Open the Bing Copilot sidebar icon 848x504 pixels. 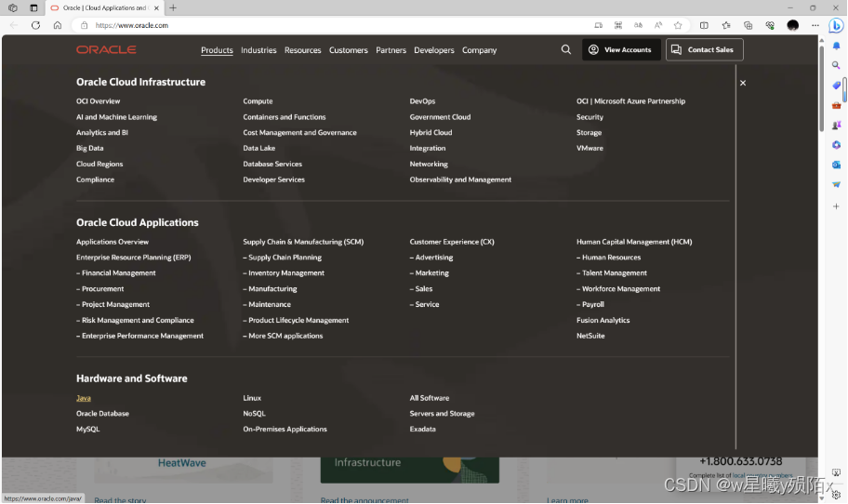click(x=836, y=25)
